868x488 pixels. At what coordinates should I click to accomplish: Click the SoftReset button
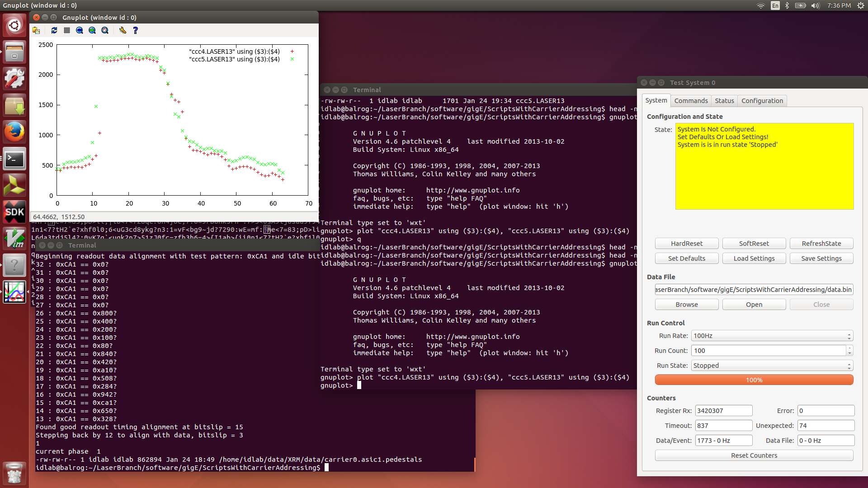coord(754,244)
